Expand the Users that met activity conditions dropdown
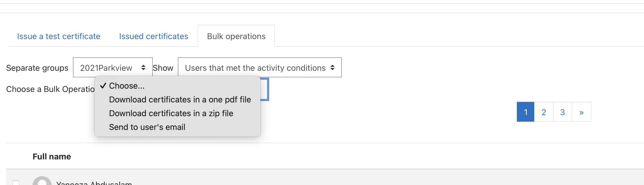The height and width of the screenshot is (185, 644). tap(260, 67)
